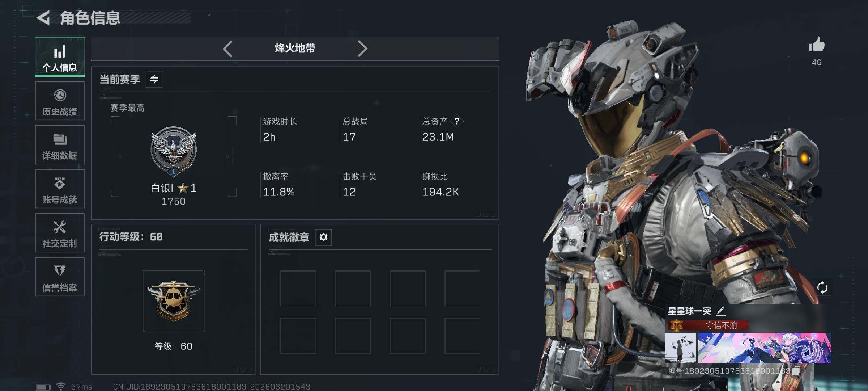
Task: Like the profile with the thumbs-up icon
Action: click(816, 45)
